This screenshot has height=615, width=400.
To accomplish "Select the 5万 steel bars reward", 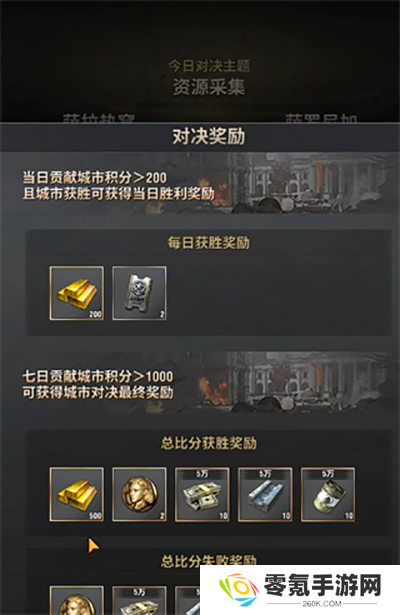I will pos(265,494).
